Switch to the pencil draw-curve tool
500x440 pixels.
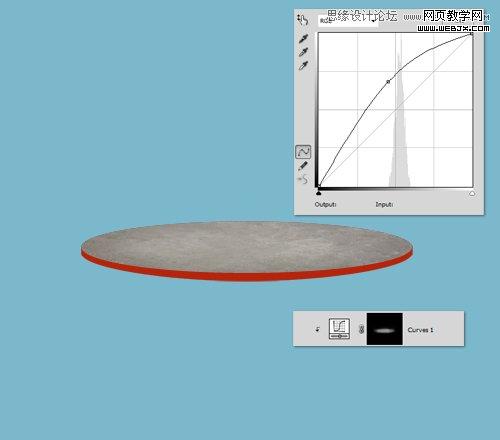click(x=303, y=166)
